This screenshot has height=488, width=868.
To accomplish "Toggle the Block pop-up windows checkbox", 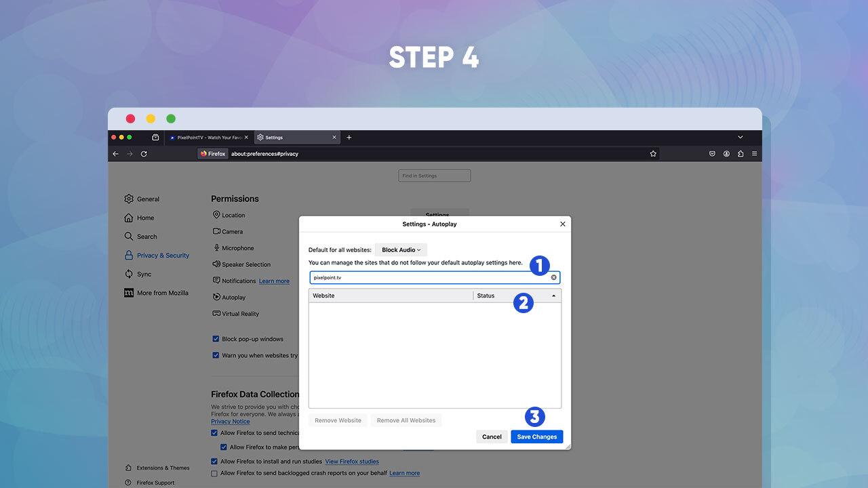I will [x=215, y=339].
